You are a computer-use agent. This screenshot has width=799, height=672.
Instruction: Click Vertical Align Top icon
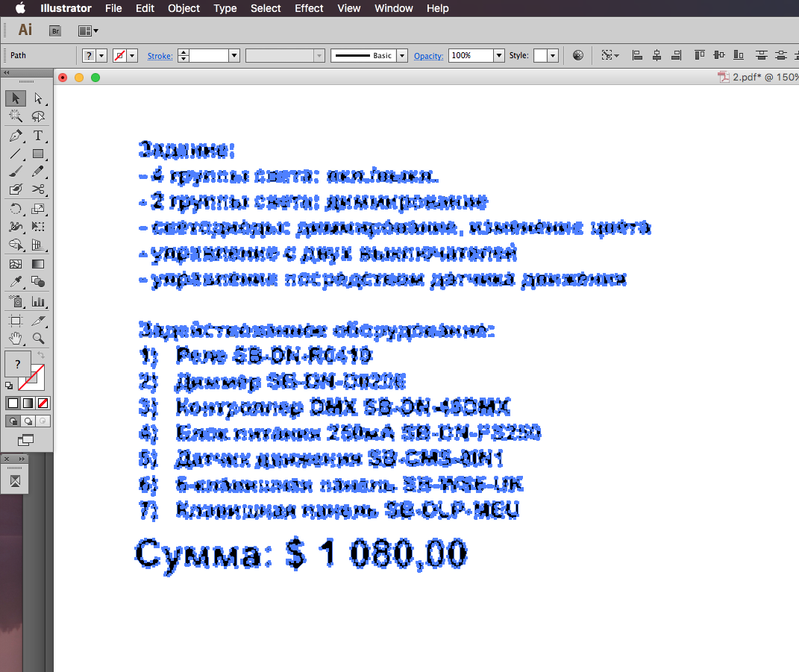[700, 55]
